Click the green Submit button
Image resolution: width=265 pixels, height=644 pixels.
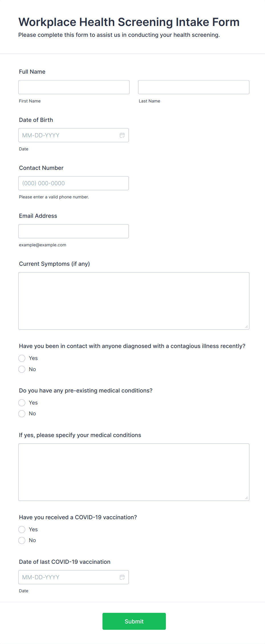(x=134, y=621)
